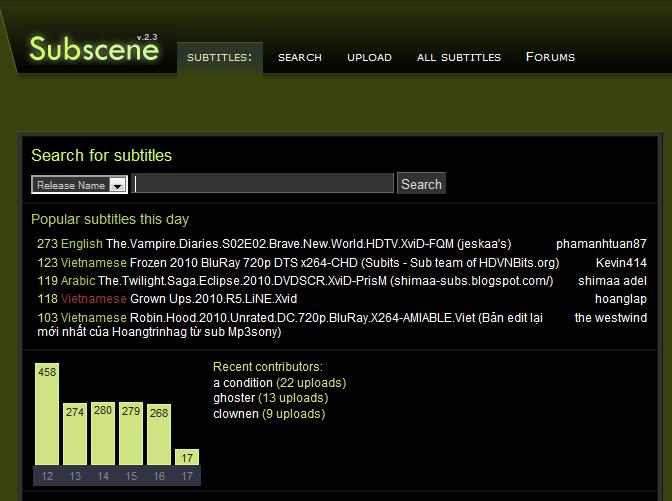Click the 17 bar for day 17
672x501 pixels.
[x=187, y=457]
